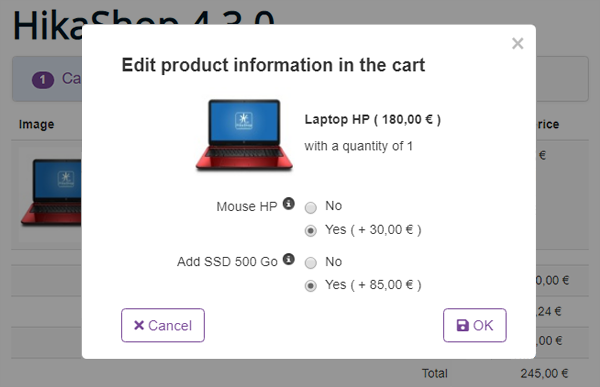This screenshot has width=600, height=387.
Task: Click the Cancel button
Action: click(163, 325)
